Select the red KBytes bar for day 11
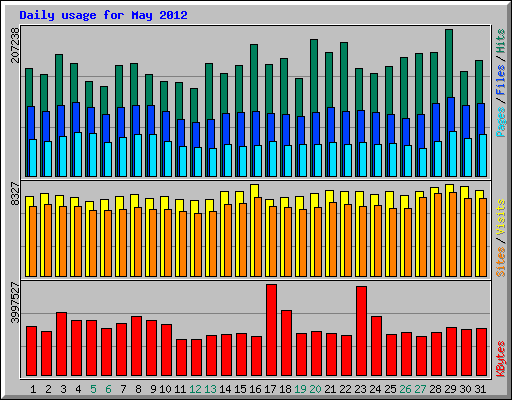 coord(181,358)
